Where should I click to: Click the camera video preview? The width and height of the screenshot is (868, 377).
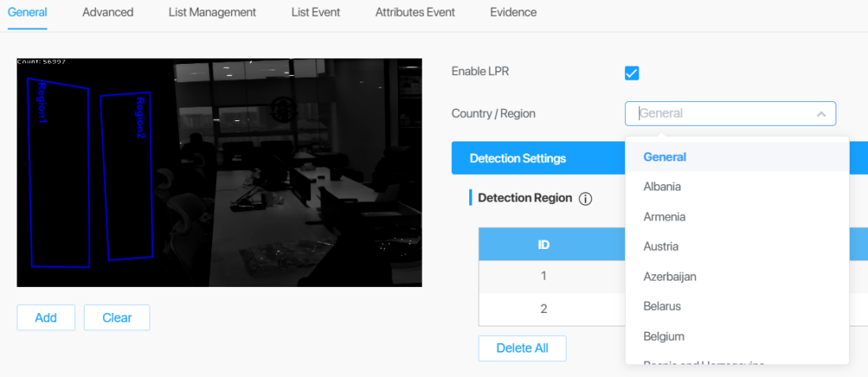(x=219, y=172)
